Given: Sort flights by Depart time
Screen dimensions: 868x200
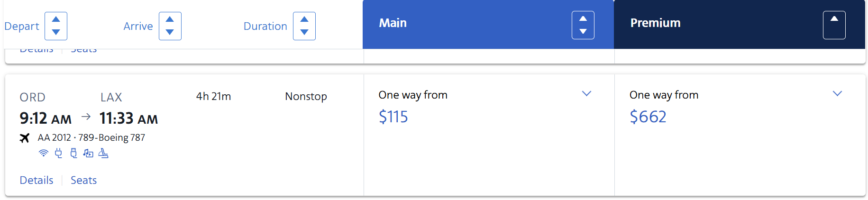Looking at the screenshot, I should pyautogui.click(x=56, y=26).
